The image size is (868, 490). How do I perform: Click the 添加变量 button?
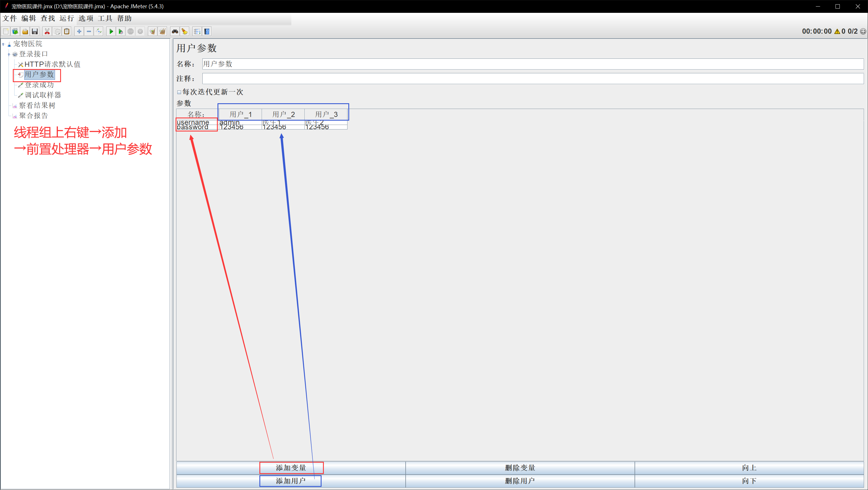coord(291,468)
